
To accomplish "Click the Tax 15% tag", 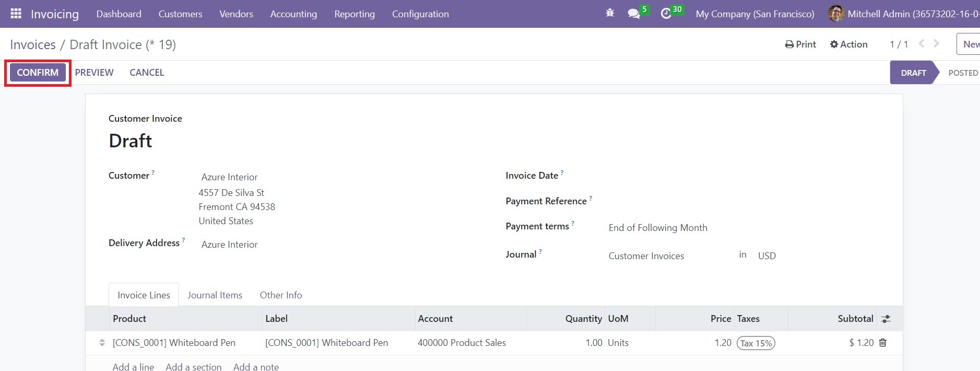I will coord(756,343).
